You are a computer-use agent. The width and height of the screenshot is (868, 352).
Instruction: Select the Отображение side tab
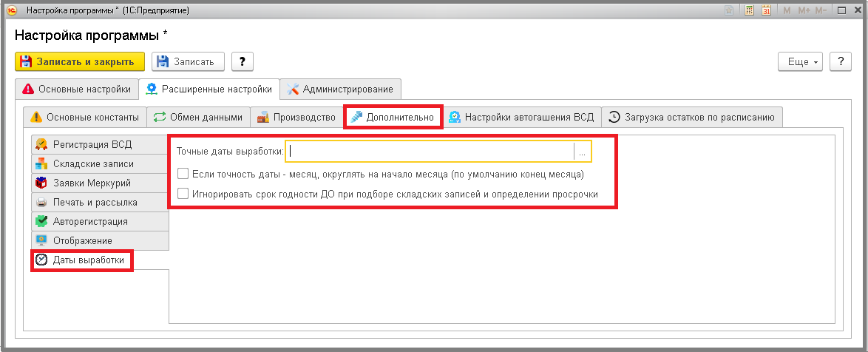[x=100, y=241]
